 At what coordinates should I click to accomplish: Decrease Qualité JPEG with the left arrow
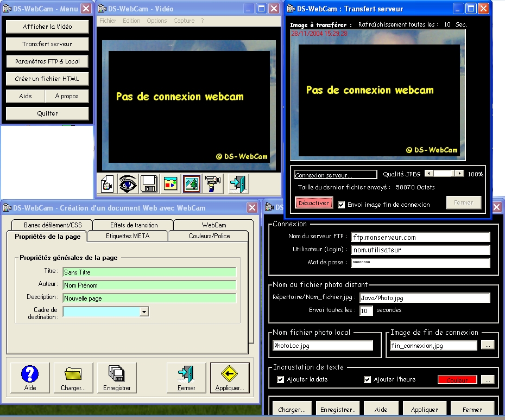point(428,174)
